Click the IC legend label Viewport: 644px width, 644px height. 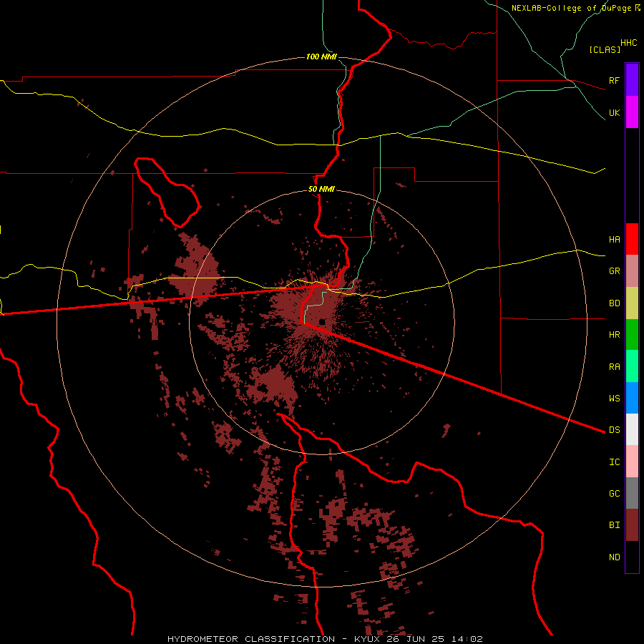[614, 462]
